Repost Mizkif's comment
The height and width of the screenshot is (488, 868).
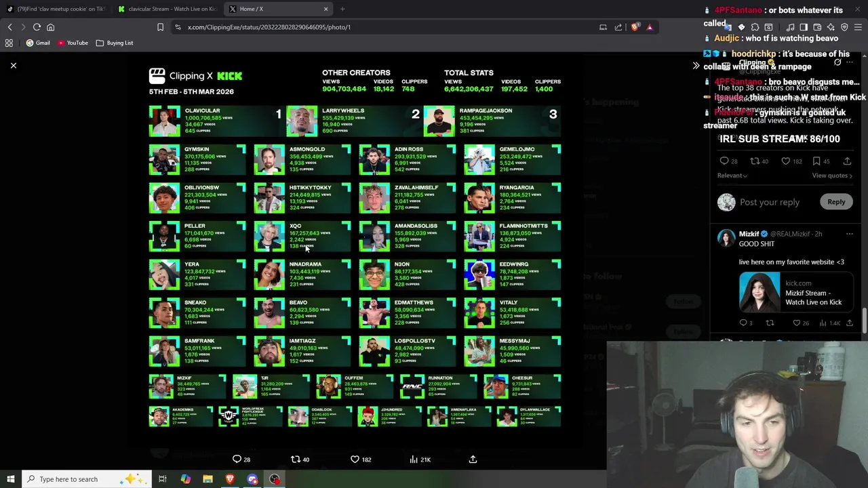[770, 323]
